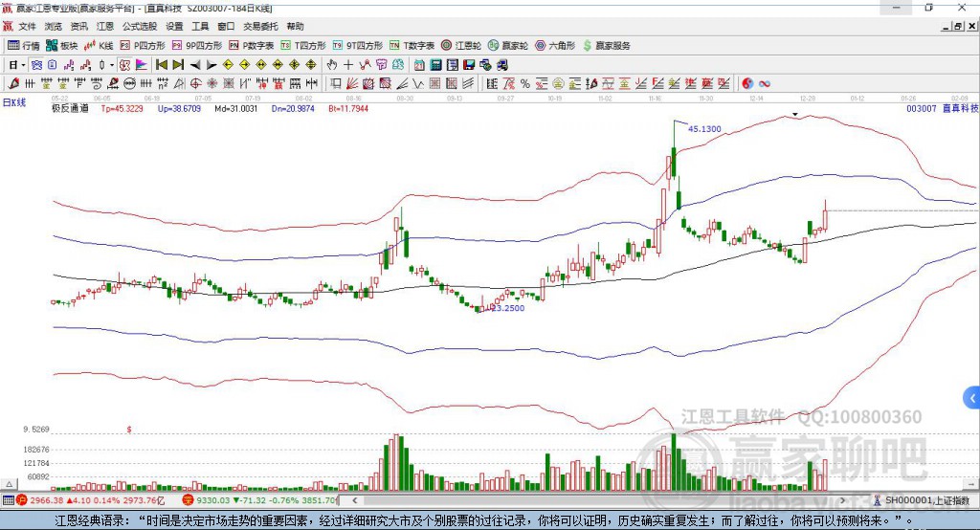The height and width of the screenshot is (530, 980).
Task: Open the 帮助 menu
Action: [295, 26]
